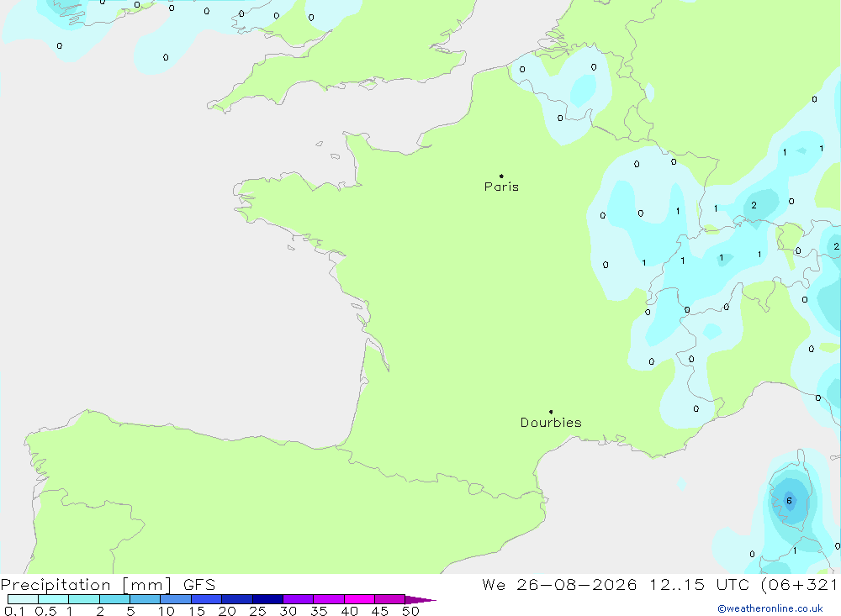
Task: Click the precipitation value 6 over Corsica
Action: 789,501
